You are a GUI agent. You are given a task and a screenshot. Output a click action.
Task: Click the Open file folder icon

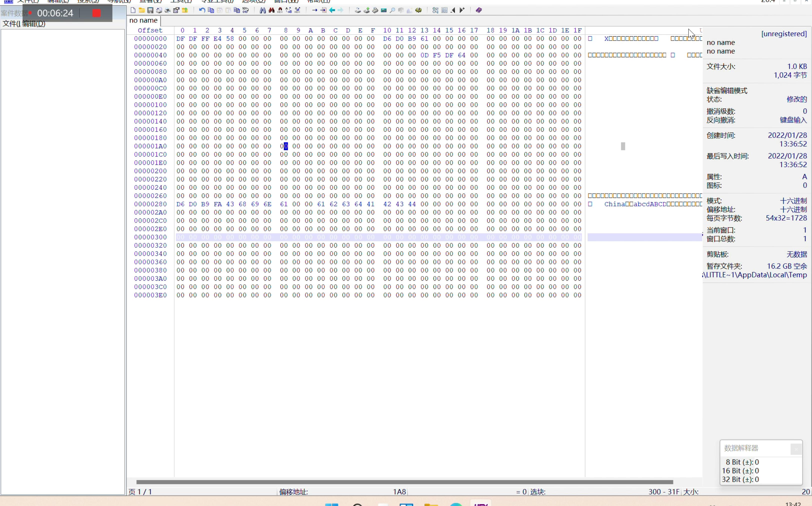tap(141, 10)
